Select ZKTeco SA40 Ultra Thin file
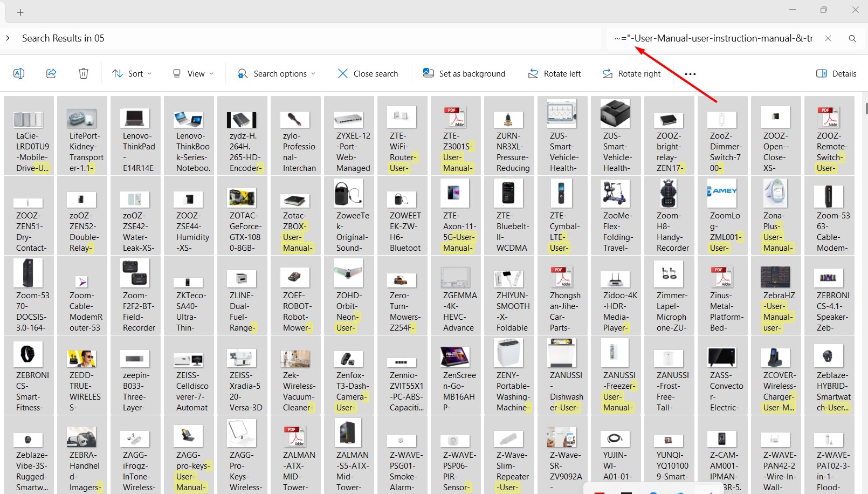This screenshot has width=868, height=494. (x=189, y=296)
